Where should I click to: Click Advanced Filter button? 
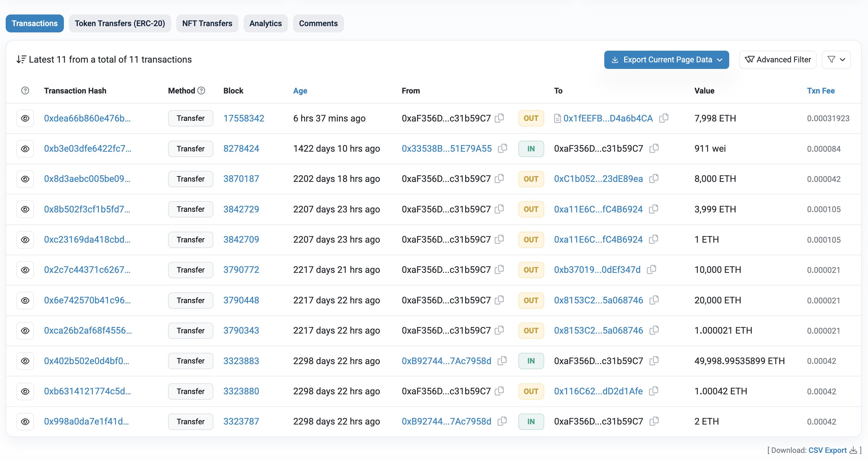point(778,60)
